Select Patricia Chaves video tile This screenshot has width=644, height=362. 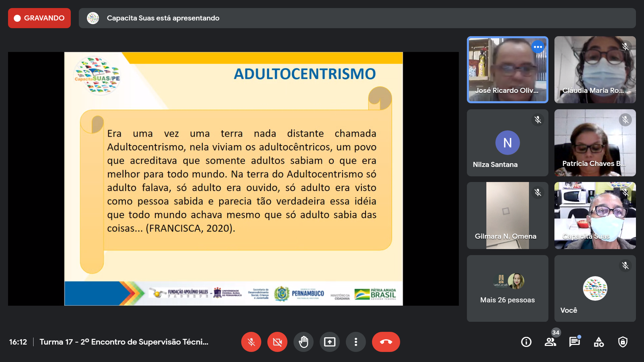595,142
